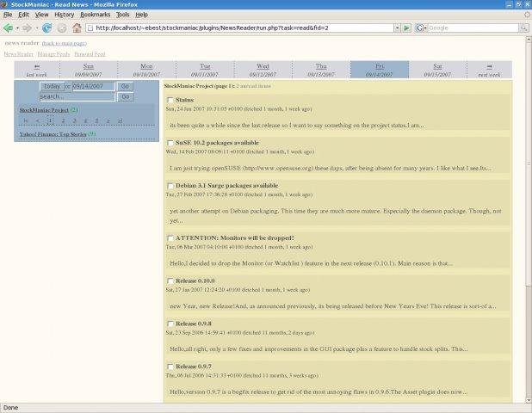Screen dimensions: 532x413
Task: Click the green Go arrow beside URL
Action: [407, 28]
